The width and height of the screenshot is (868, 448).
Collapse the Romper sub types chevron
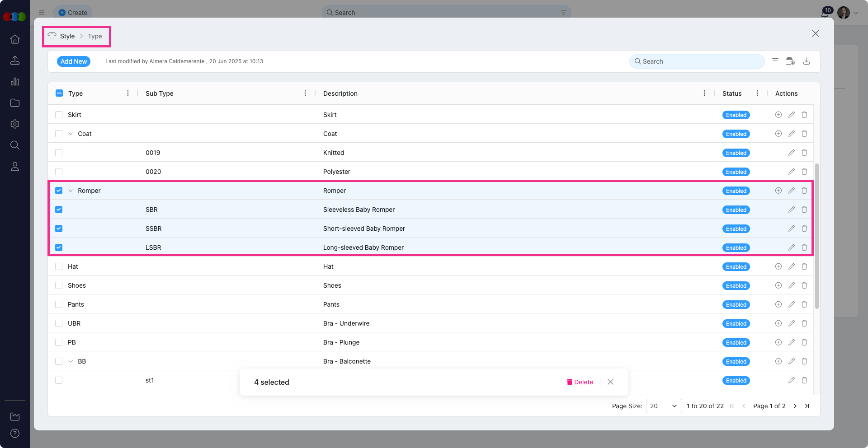[x=71, y=191]
